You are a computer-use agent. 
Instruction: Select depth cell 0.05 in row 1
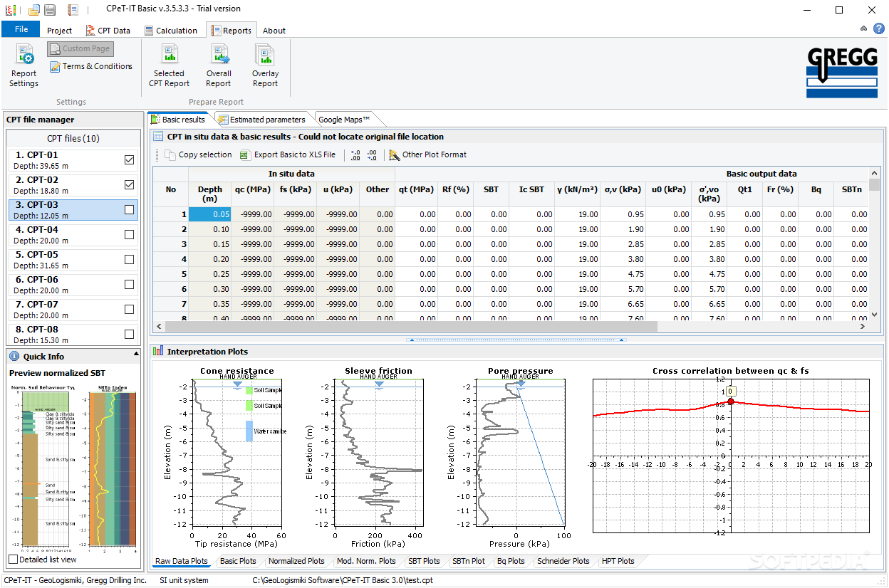pyautogui.click(x=210, y=214)
